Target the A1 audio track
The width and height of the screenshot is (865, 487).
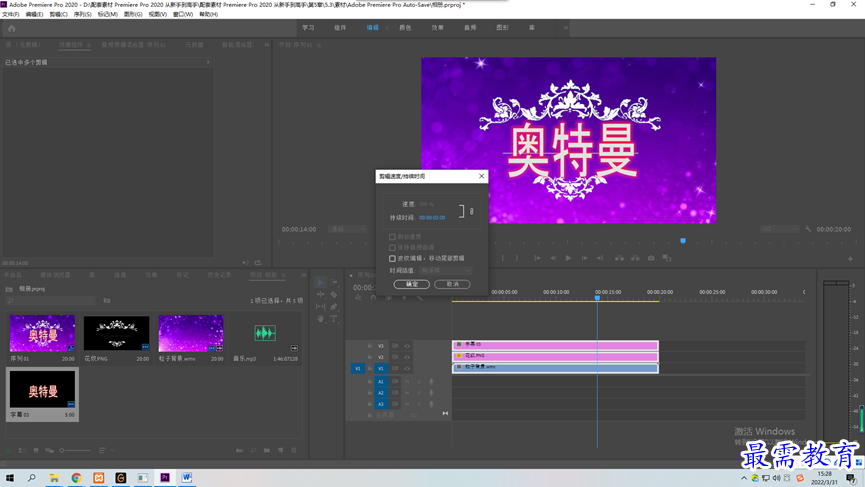point(381,381)
